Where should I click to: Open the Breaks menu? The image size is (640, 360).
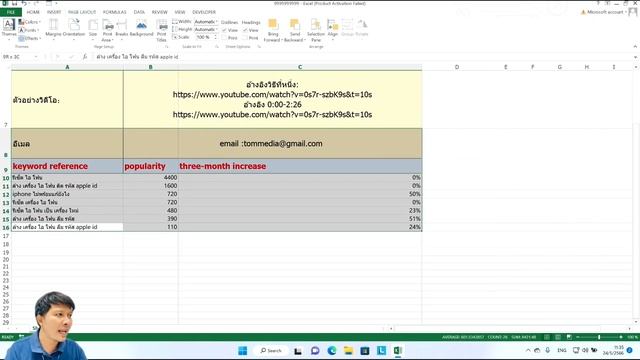coord(122,28)
